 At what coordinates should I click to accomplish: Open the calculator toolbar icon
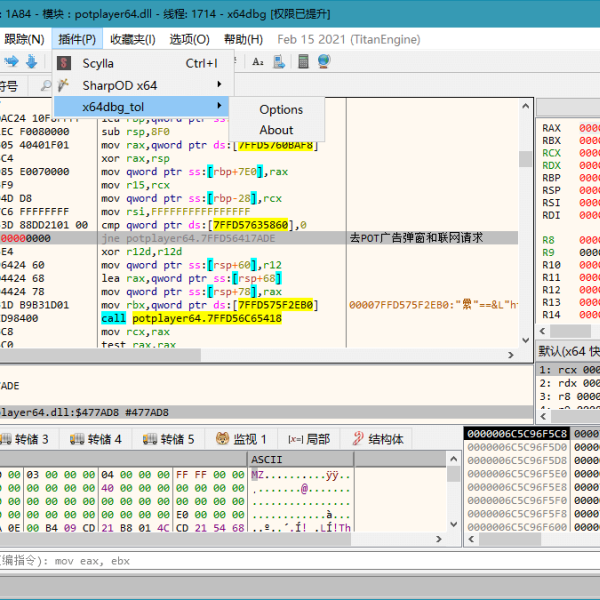[x=303, y=62]
